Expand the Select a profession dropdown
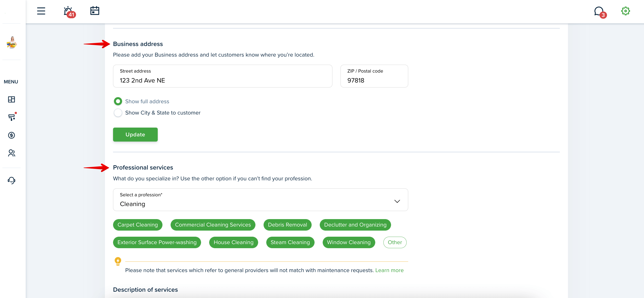The image size is (644, 298). coord(260,199)
